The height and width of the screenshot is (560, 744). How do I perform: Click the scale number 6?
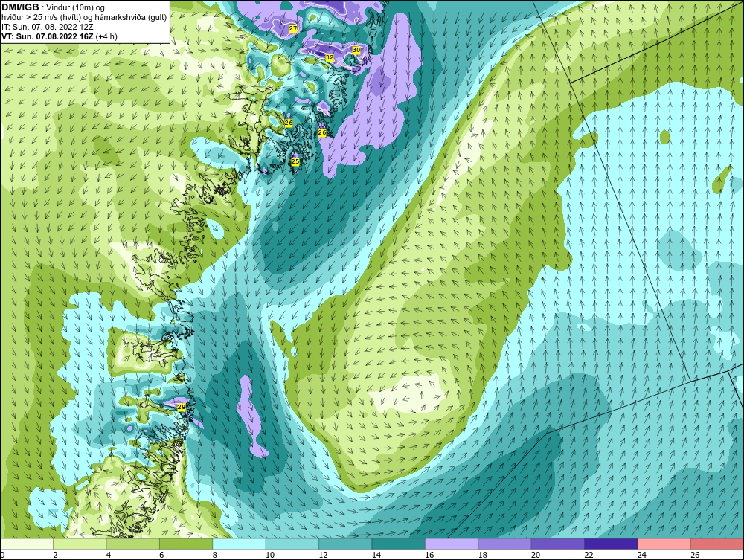click(x=161, y=555)
